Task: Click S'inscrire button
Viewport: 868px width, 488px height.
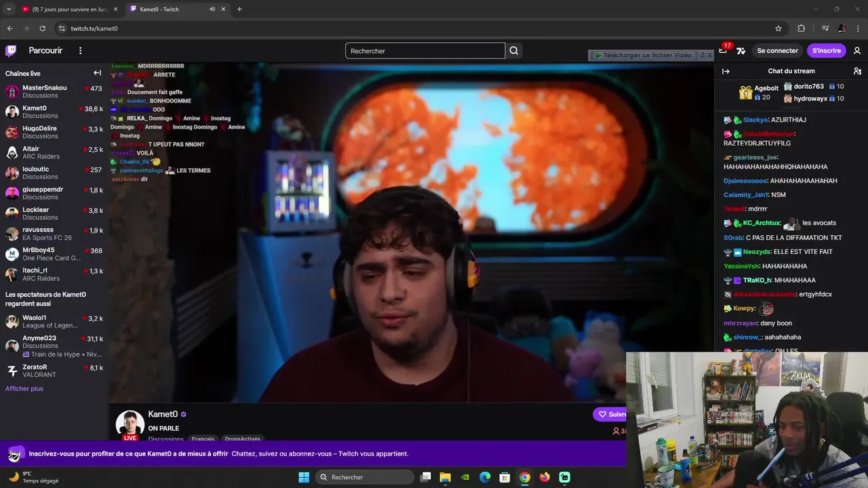Action: (x=826, y=51)
